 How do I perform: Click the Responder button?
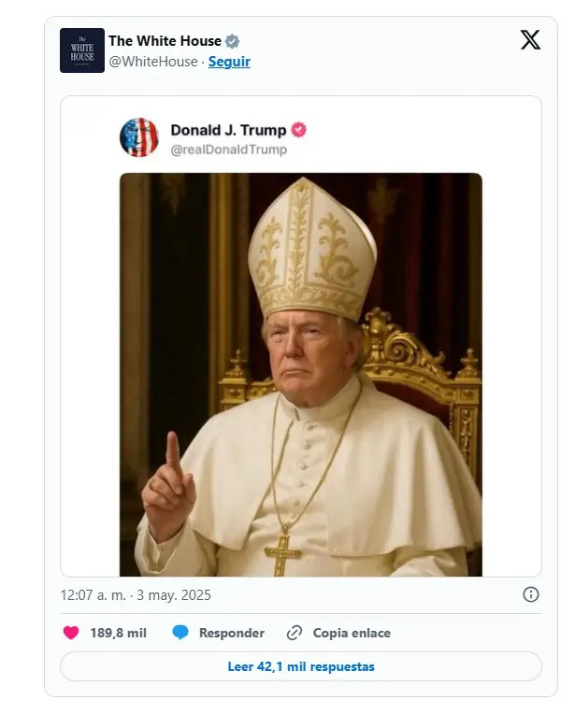pyautogui.click(x=232, y=633)
